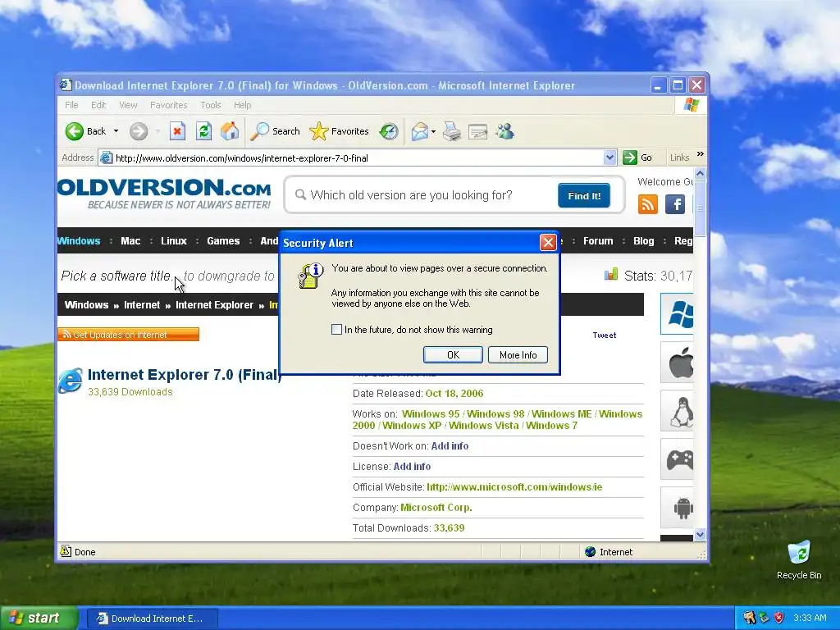Select the Android robot platform icon
Viewport: 840px width, 630px height.
point(677,508)
